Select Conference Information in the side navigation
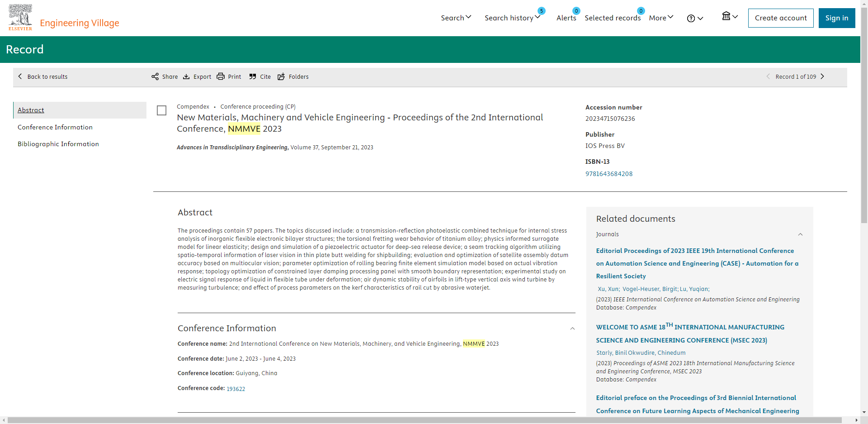The height and width of the screenshot is (424, 868). [x=55, y=127]
